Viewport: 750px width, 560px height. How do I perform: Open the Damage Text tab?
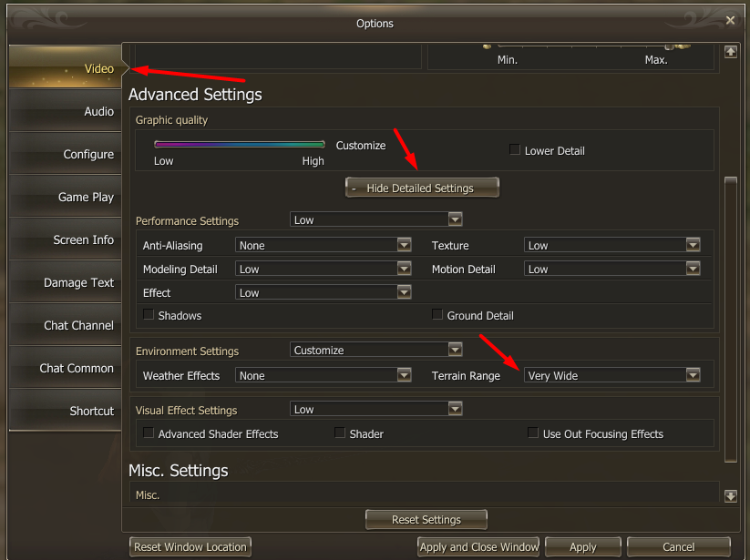pos(66,282)
